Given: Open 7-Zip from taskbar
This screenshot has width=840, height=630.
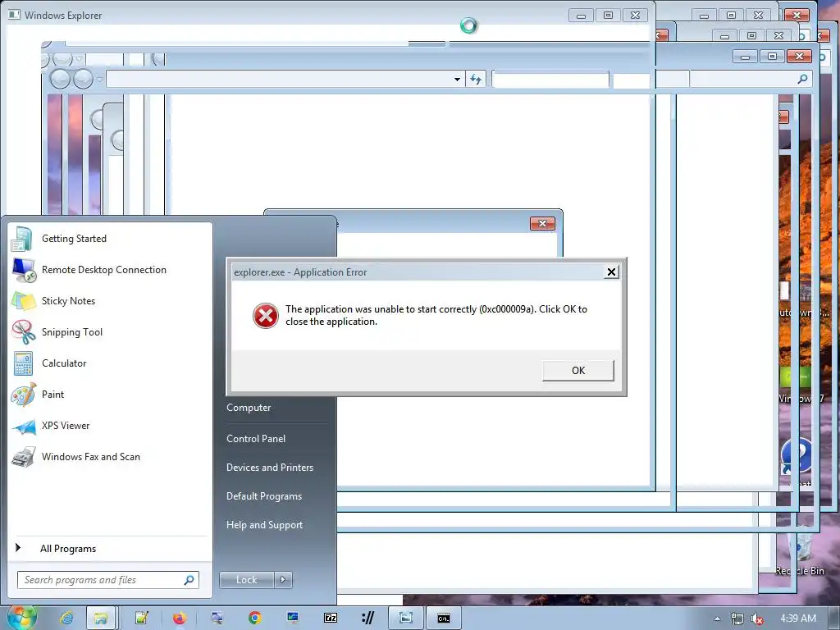Looking at the screenshot, I should (x=331, y=619).
